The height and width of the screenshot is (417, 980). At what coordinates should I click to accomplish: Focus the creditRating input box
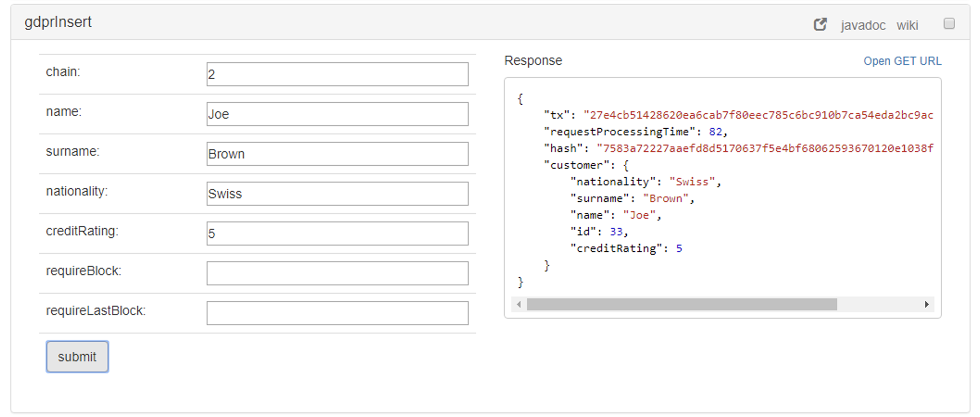pyautogui.click(x=337, y=234)
